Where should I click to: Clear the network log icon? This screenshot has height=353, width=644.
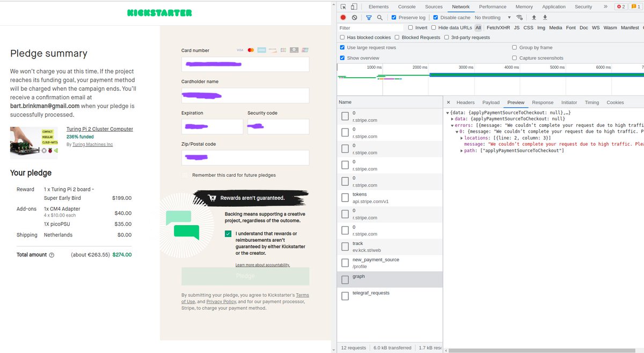(x=354, y=18)
